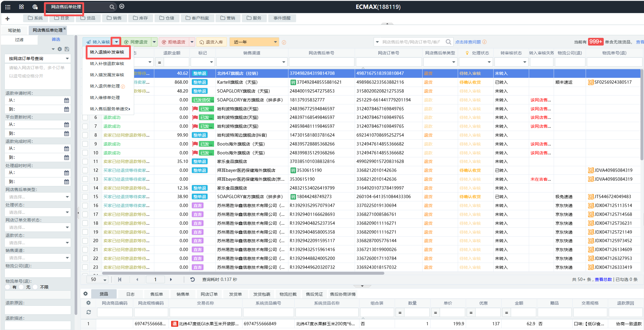This screenshot has height=330, width=644.
Task: Open the grid apps icon in top bar
Action: click(21, 7)
